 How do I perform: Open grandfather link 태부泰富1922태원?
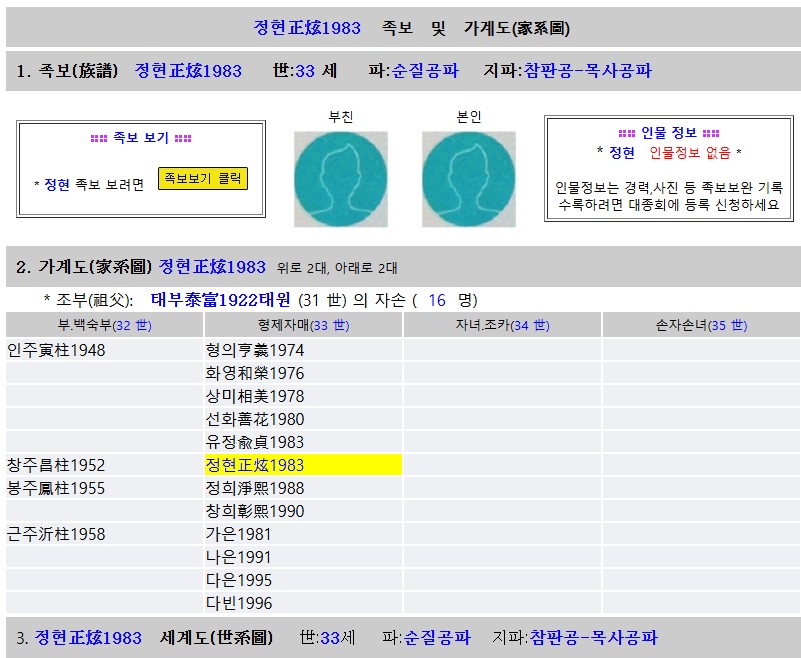pos(220,299)
